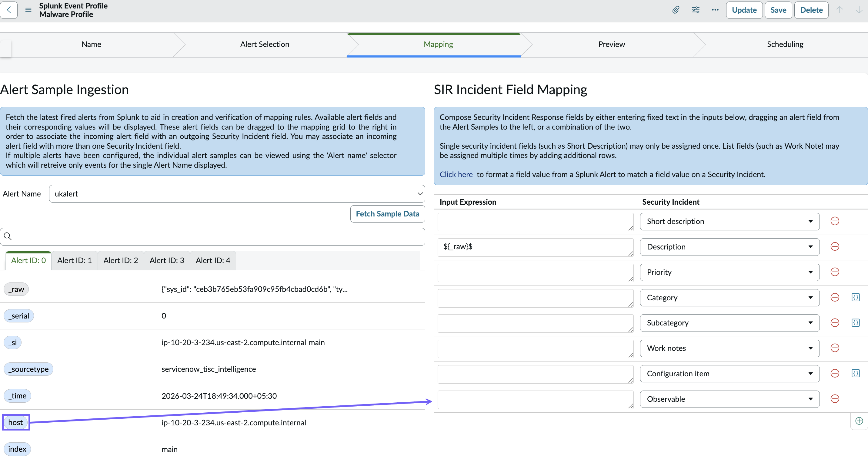The width and height of the screenshot is (868, 462).
Task: Open value mapping braces icon for Subcategory
Action: 856,323
